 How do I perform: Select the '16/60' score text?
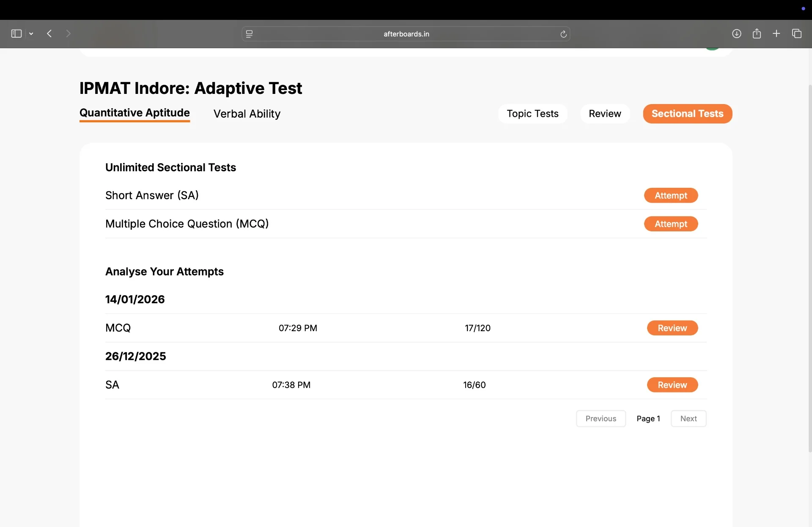click(x=474, y=385)
